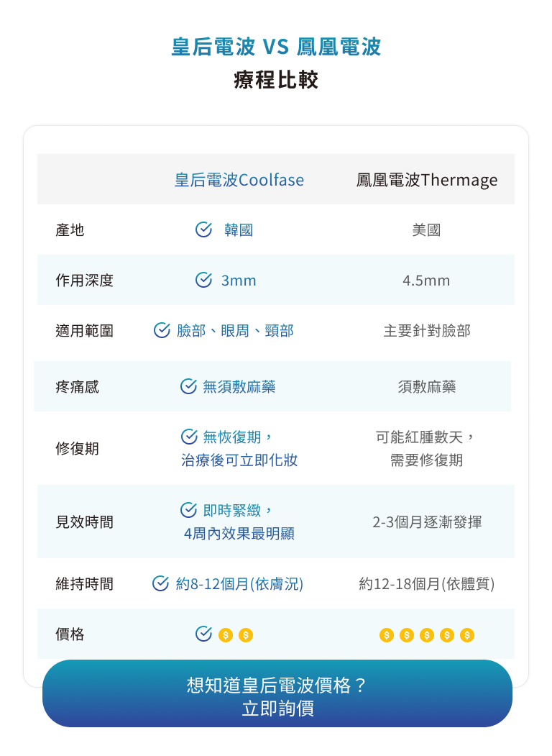Viewport: 552px width, 756px height.
Task: Select the 皇后電波Coolfase column header
Action: (239, 180)
